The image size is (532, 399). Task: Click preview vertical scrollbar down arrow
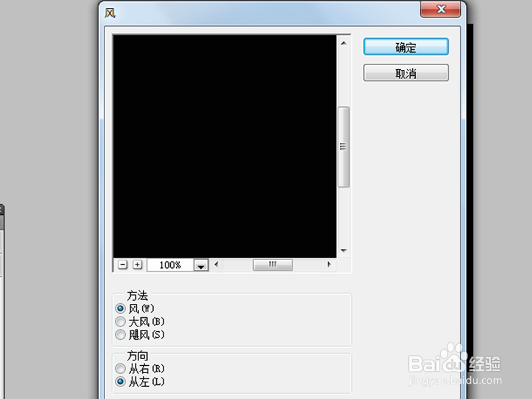344,251
